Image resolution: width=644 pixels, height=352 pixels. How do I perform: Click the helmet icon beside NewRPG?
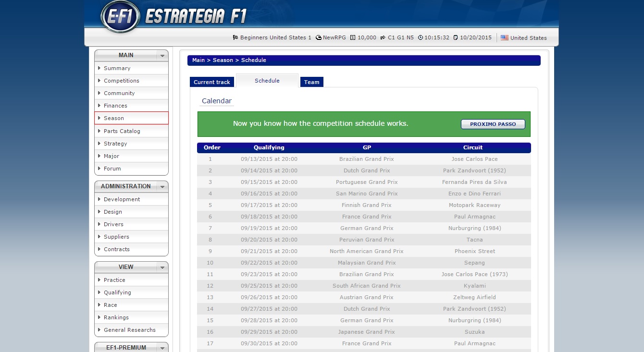318,37
